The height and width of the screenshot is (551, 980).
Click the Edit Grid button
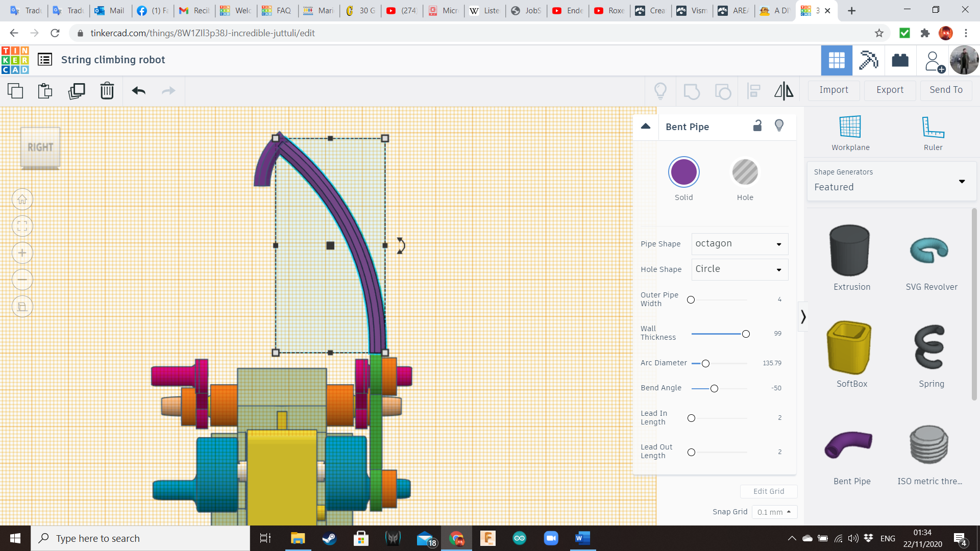(768, 491)
